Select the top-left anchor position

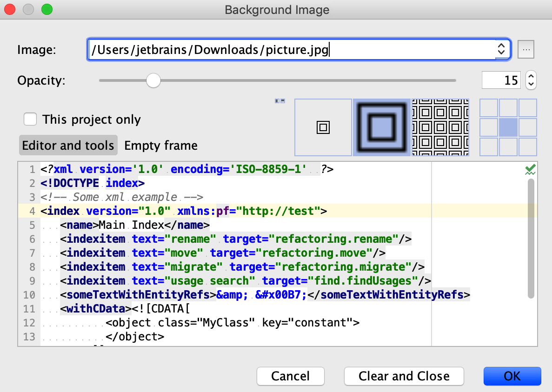click(x=489, y=107)
